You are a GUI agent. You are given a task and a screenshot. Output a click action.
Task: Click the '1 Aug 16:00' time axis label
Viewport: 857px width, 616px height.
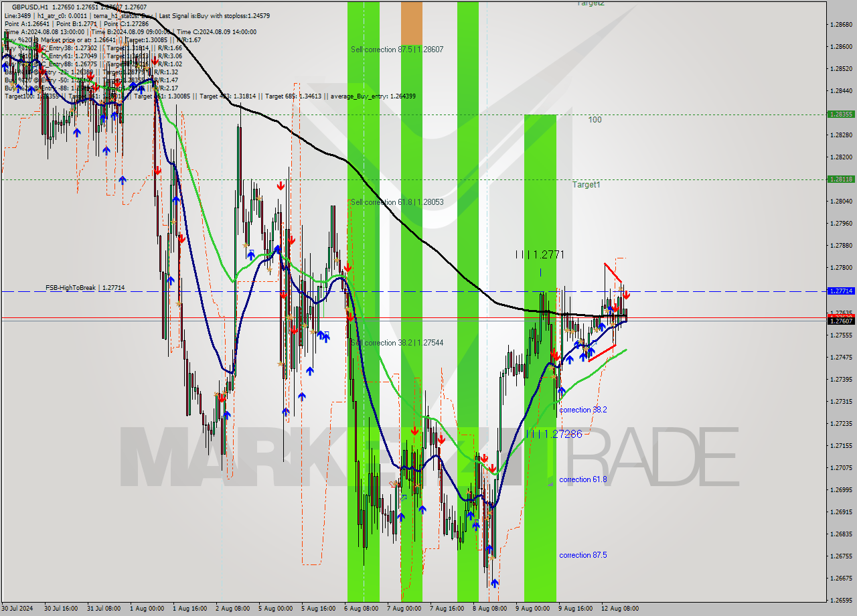[x=189, y=609]
